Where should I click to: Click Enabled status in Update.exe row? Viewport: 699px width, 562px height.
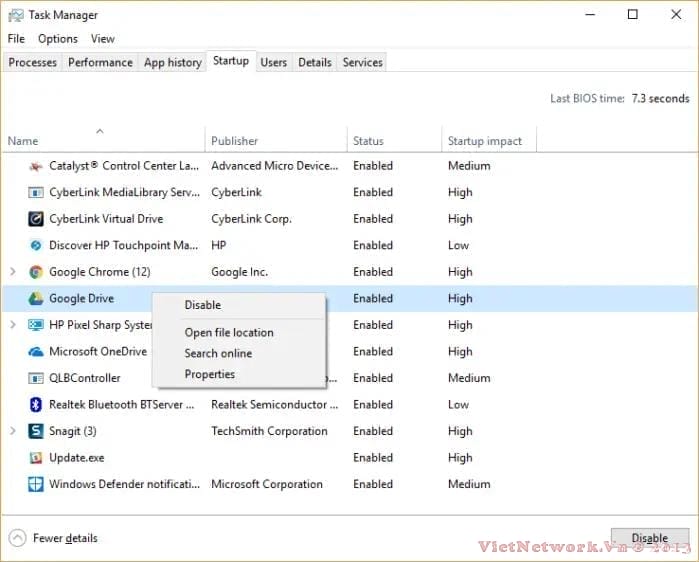point(373,458)
